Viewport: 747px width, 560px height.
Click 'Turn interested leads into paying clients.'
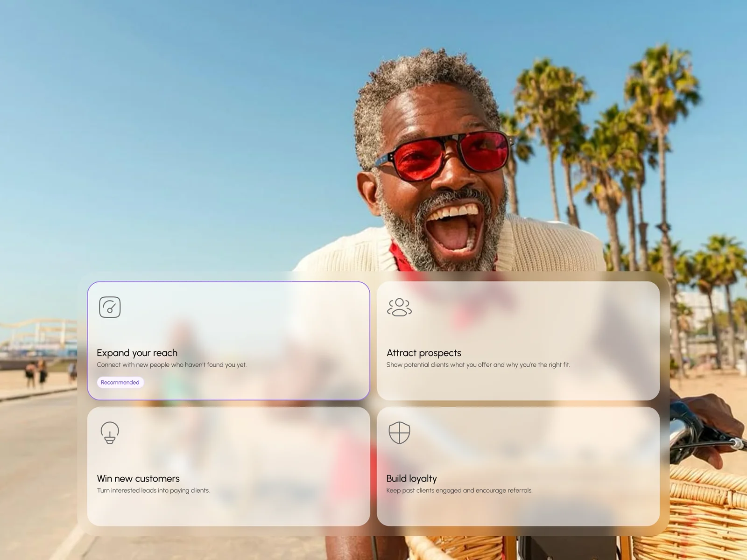(153, 490)
